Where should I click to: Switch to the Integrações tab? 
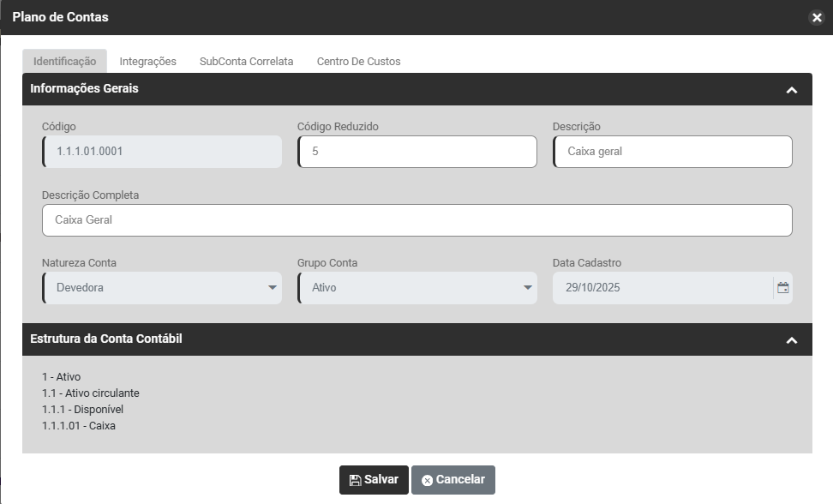coord(147,62)
